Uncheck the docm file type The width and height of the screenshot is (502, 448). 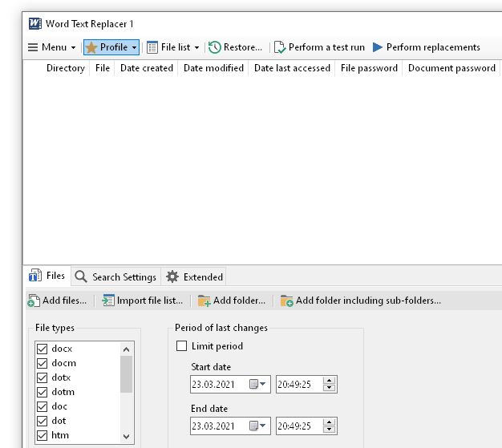coord(43,363)
